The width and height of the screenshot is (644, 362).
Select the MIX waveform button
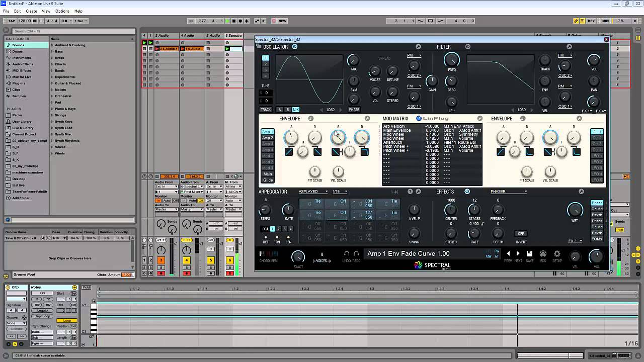296,110
